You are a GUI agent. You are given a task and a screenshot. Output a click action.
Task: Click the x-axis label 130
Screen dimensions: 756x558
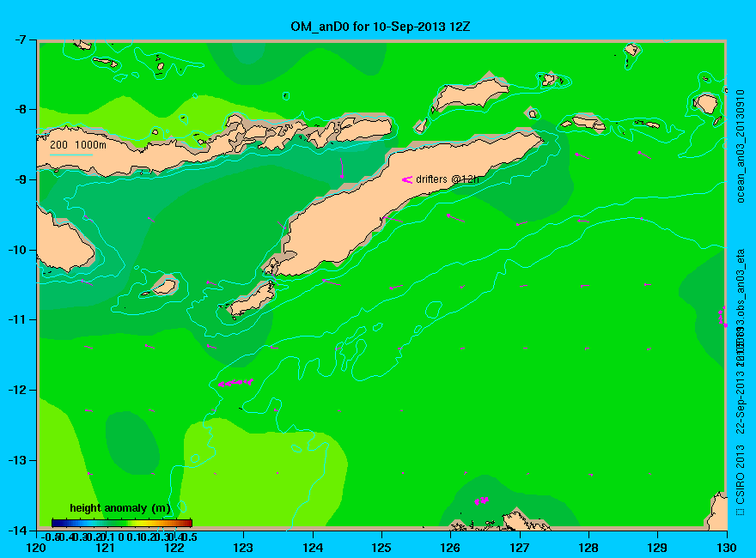(x=727, y=548)
